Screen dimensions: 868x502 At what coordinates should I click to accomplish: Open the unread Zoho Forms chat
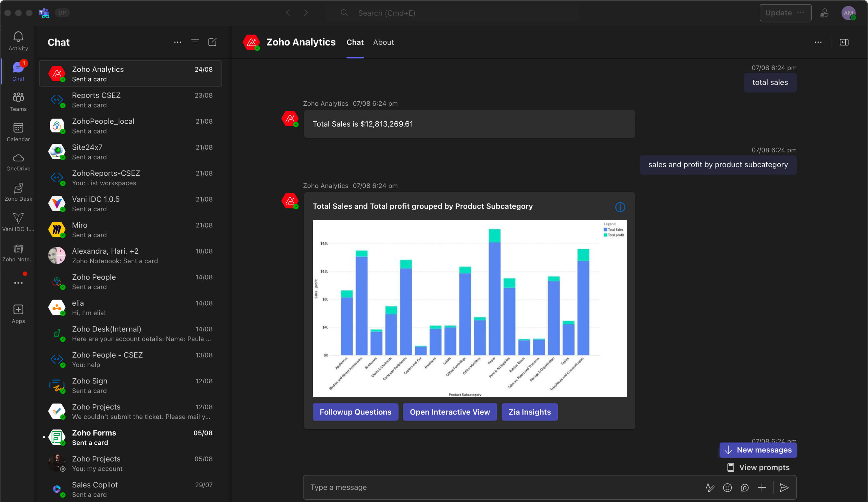(x=130, y=437)
